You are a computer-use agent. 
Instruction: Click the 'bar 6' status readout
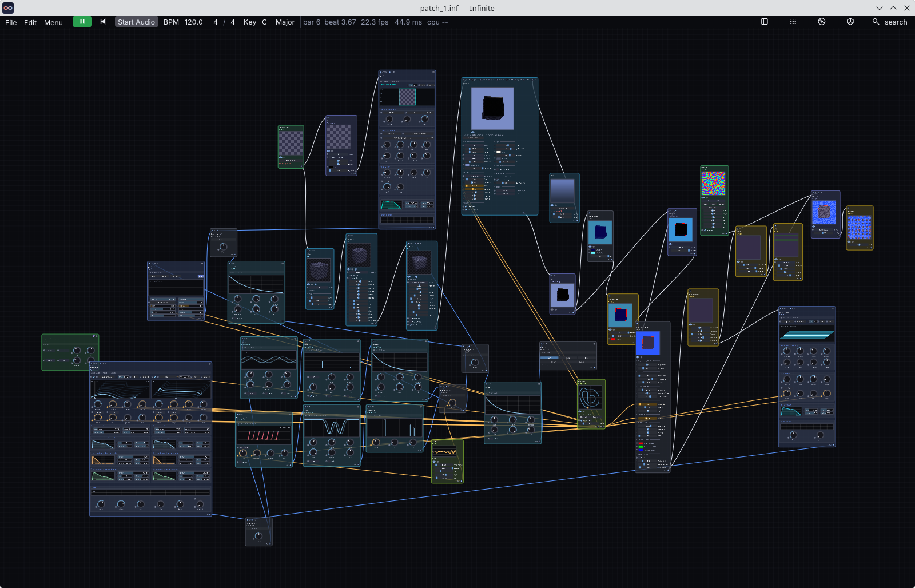point(312,22)
